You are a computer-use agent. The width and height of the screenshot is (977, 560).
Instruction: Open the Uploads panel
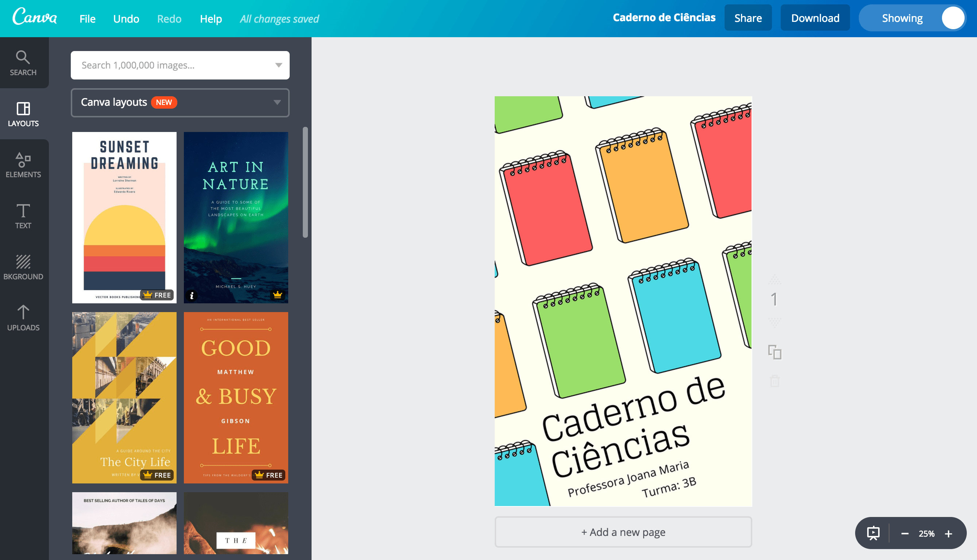23,318
